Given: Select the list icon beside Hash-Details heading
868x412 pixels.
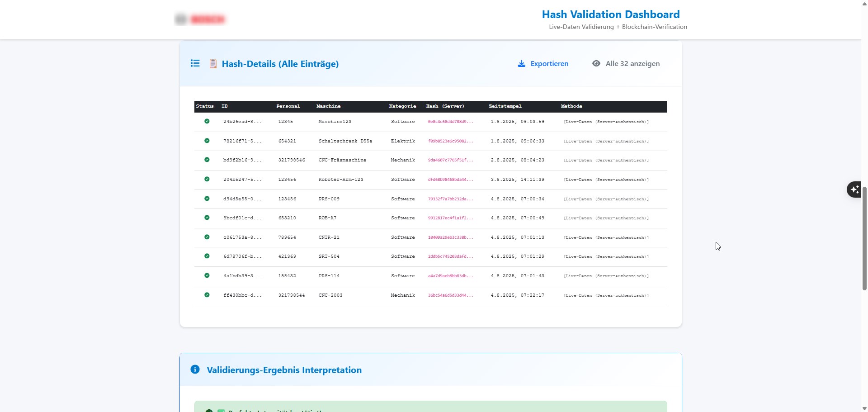Looking at the screenshot, I should 195,63.
